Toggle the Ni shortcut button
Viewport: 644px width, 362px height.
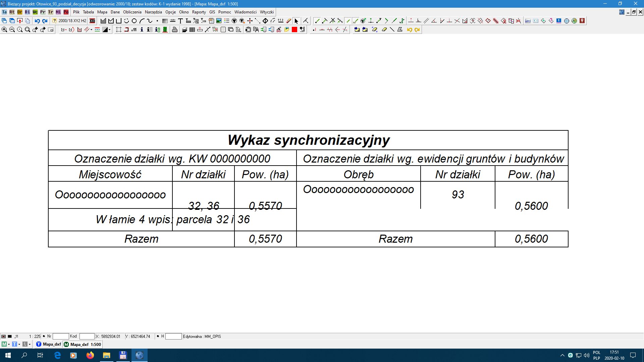58,12
